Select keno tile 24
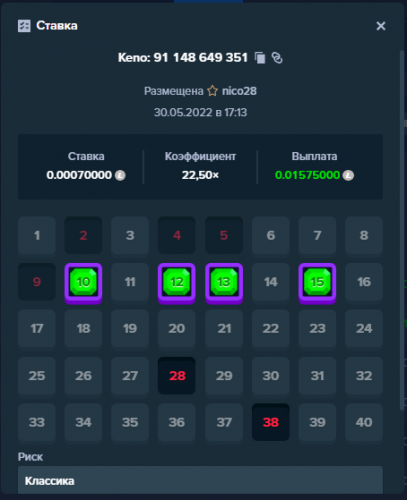The image size is (407, 500). tap(364, 329)
